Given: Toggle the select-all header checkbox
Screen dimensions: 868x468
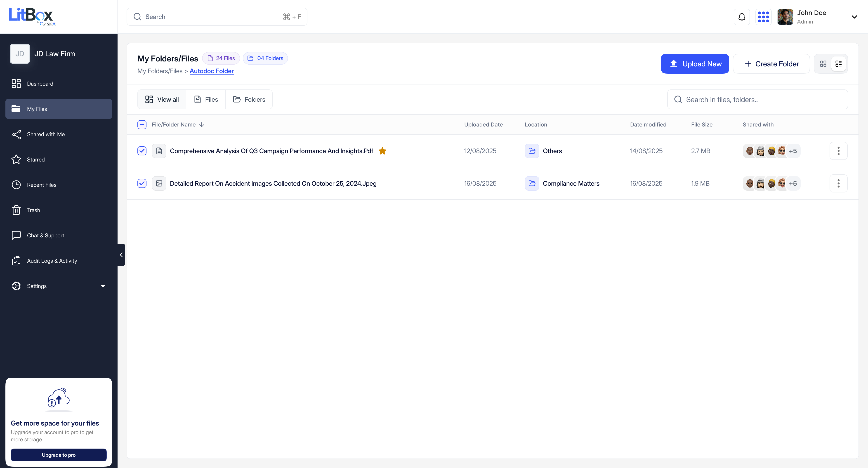Looking at the screenshot, I should coord(142,125).
